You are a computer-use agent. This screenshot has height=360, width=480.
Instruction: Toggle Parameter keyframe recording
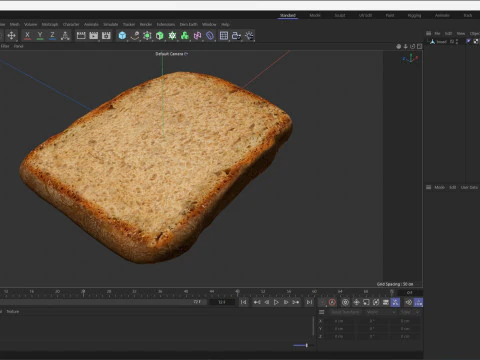386,302
